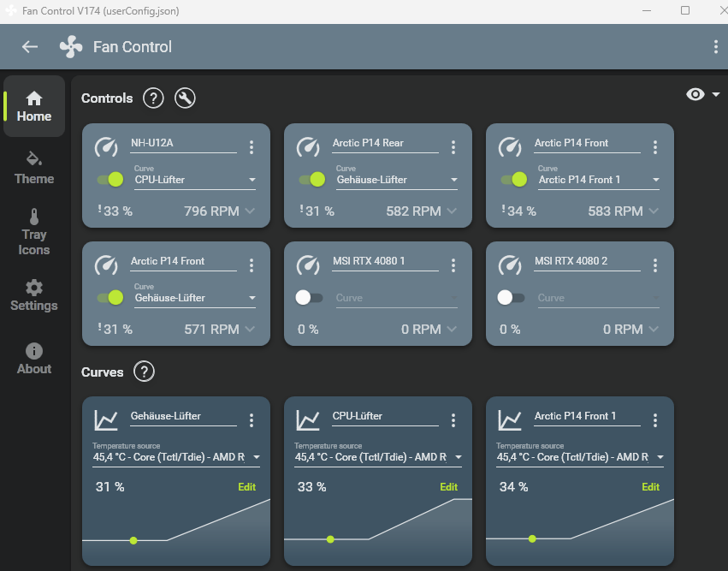
Task: Open options menu on the 583 RPM card
Action: tap(655, 147)
